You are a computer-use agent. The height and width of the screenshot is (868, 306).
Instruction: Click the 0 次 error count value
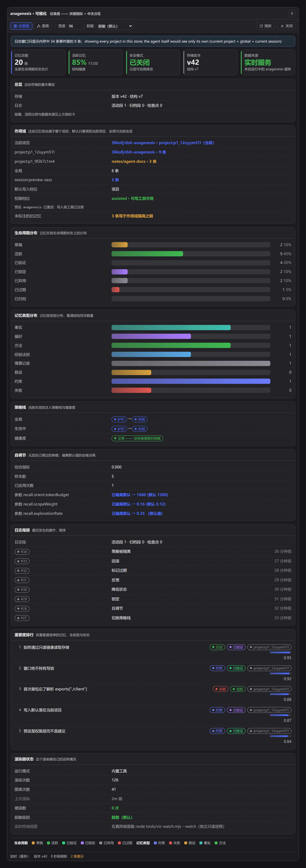click(115, 808)
